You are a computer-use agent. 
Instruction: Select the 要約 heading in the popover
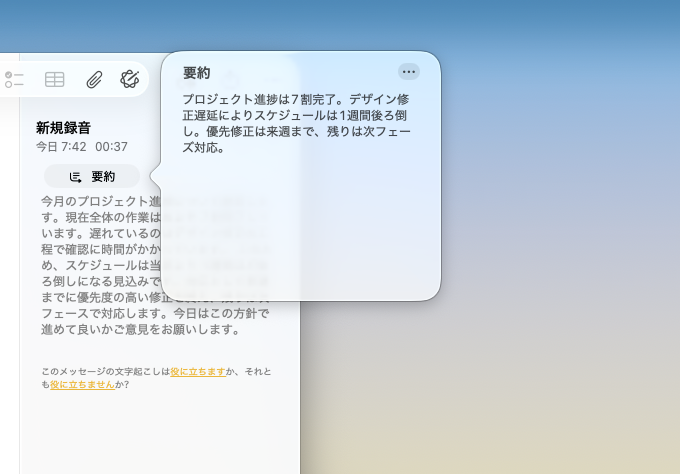(x=196, y=73)
